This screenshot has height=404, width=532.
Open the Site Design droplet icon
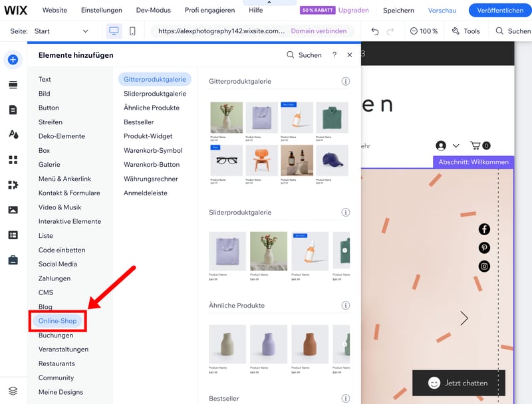[x=13, y=134]
